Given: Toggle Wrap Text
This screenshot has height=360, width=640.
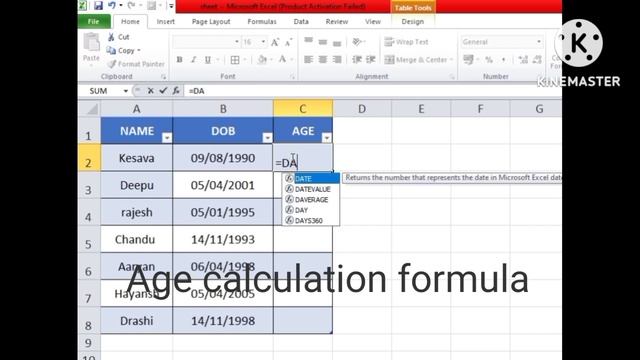Looking at the screenshot, I should point(407,42).
